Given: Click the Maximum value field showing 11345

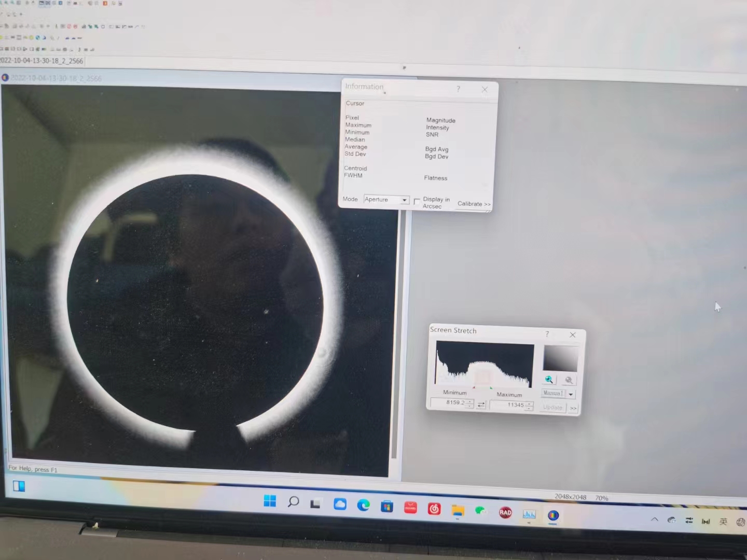Looking at the screenshot, I should click(508, 405).
